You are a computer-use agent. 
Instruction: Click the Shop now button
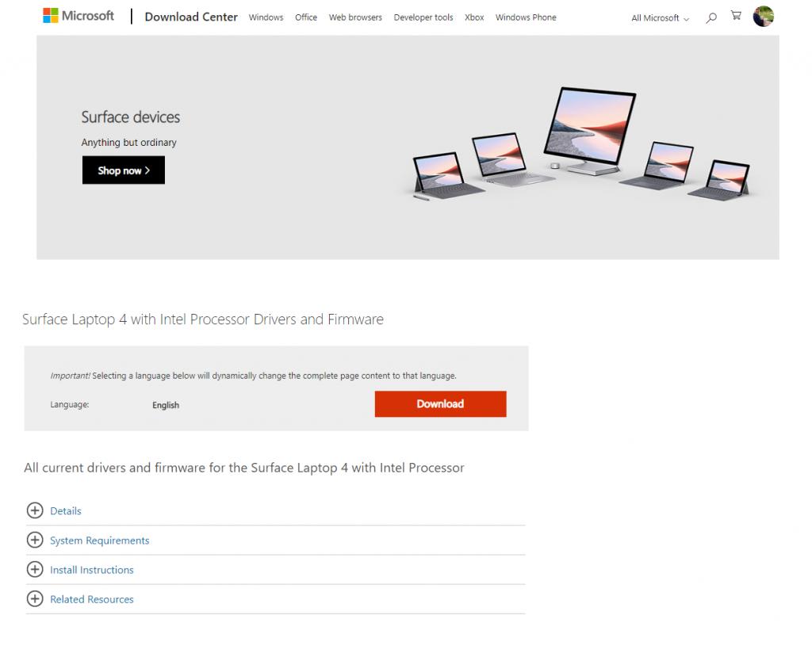[x=124, y=170]
